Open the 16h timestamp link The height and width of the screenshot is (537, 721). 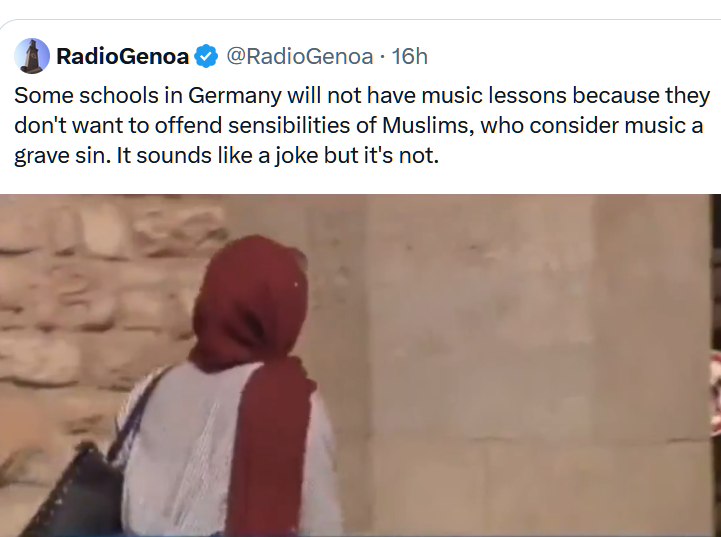click(x=409, y=56)
